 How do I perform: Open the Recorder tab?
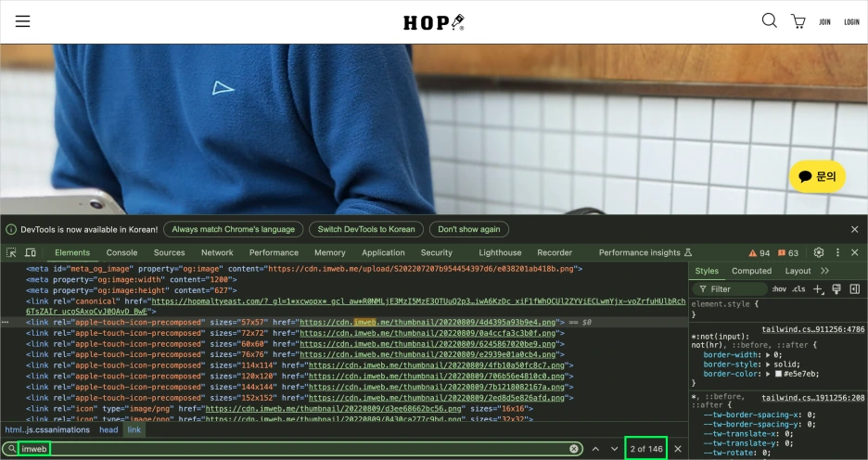click(x=555, y=252)
